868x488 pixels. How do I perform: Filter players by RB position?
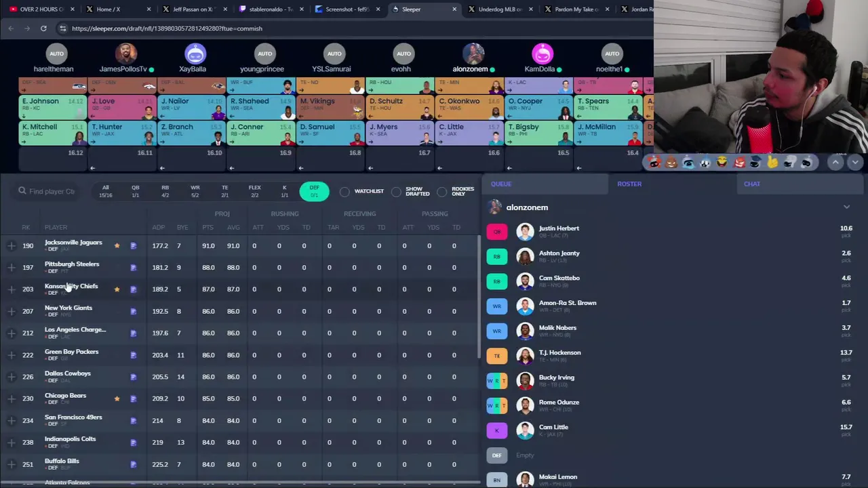tap(165, 191)
